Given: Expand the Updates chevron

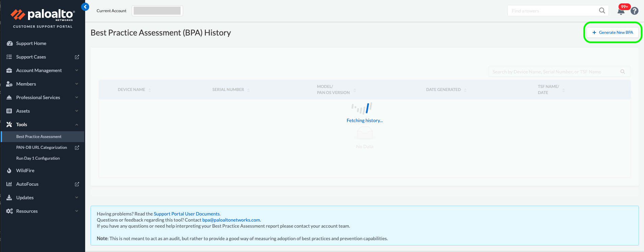Looking at the screenshot, I should pyautogui.click(x=77, y=198).
